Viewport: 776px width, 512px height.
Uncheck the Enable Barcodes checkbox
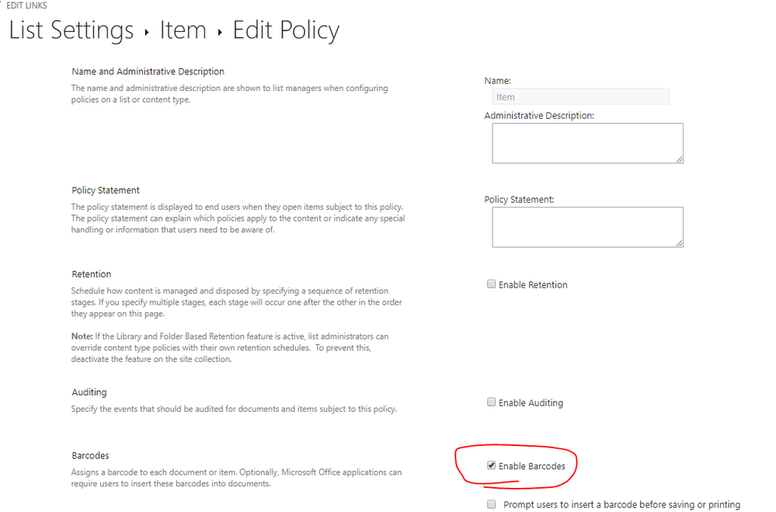pos(491,465)
